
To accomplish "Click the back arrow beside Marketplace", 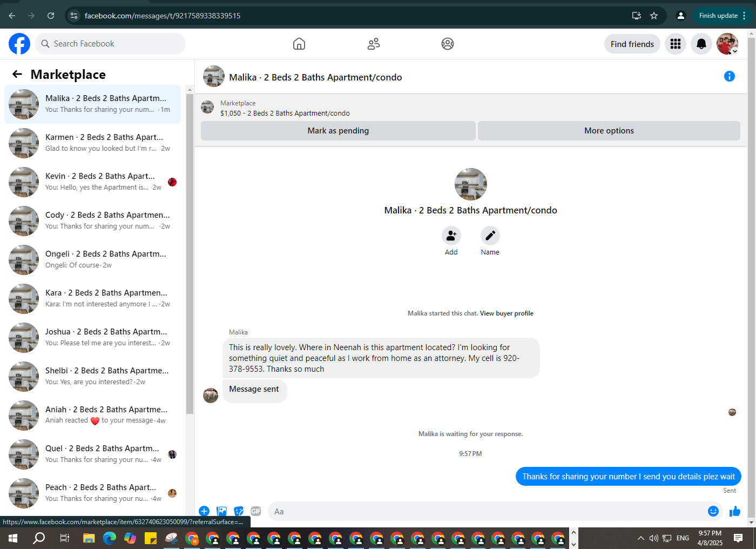I will 17,74.
